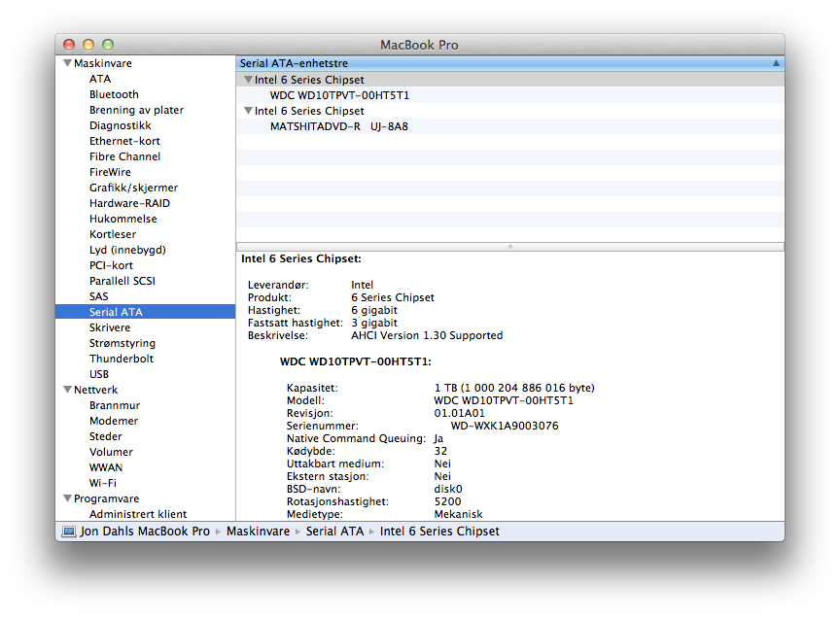This screenshot has width=840, height=618.
Task: Click the sort arrow in Serial ATA-enhetstre header
Action: click(776, 63)
